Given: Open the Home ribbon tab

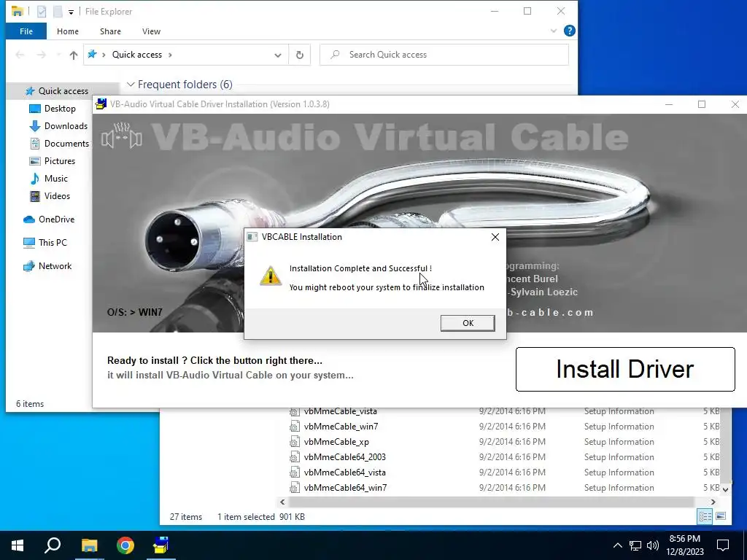Looking at the screenshot, I should point(68,31).
